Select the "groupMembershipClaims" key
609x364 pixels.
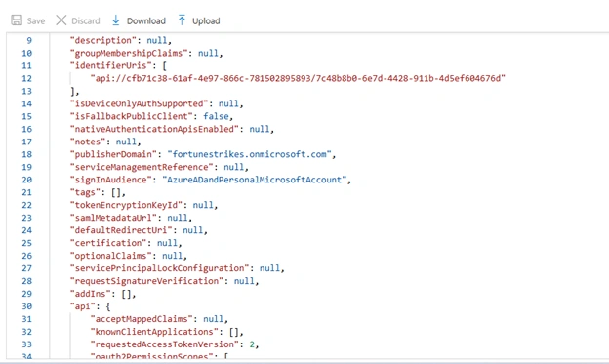(129, 53)
